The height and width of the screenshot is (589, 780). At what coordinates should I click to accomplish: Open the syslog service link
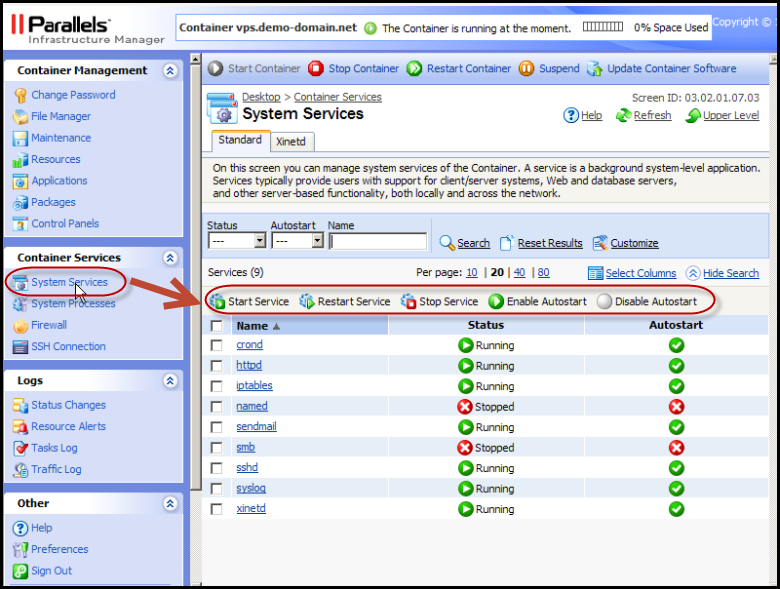tap(251, 488)
